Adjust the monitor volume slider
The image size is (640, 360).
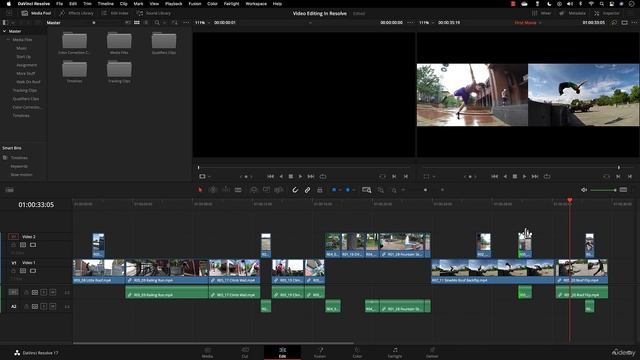(603, 190)
